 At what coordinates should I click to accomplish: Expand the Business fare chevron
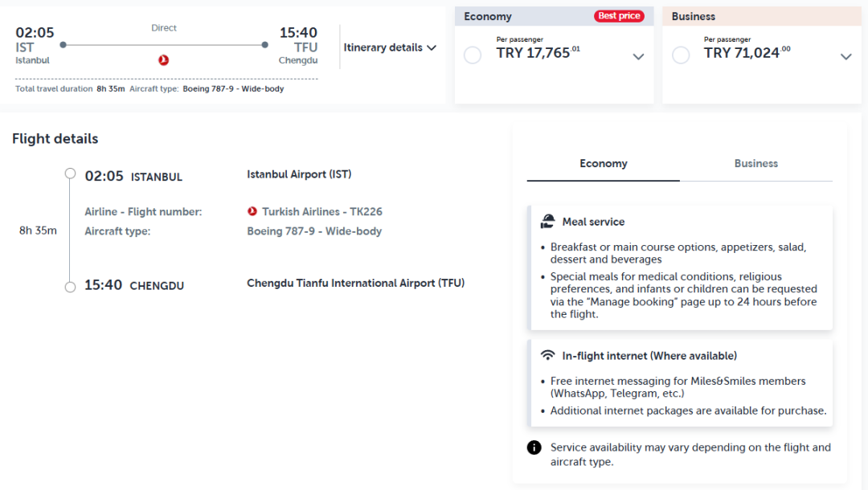tap(845, 56)
